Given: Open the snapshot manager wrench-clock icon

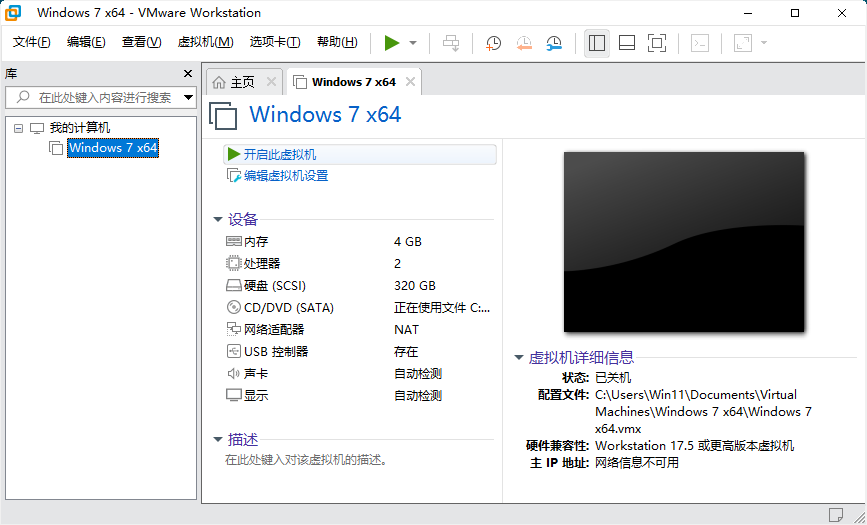Looking at the screenshot, I should coord(553,43).
